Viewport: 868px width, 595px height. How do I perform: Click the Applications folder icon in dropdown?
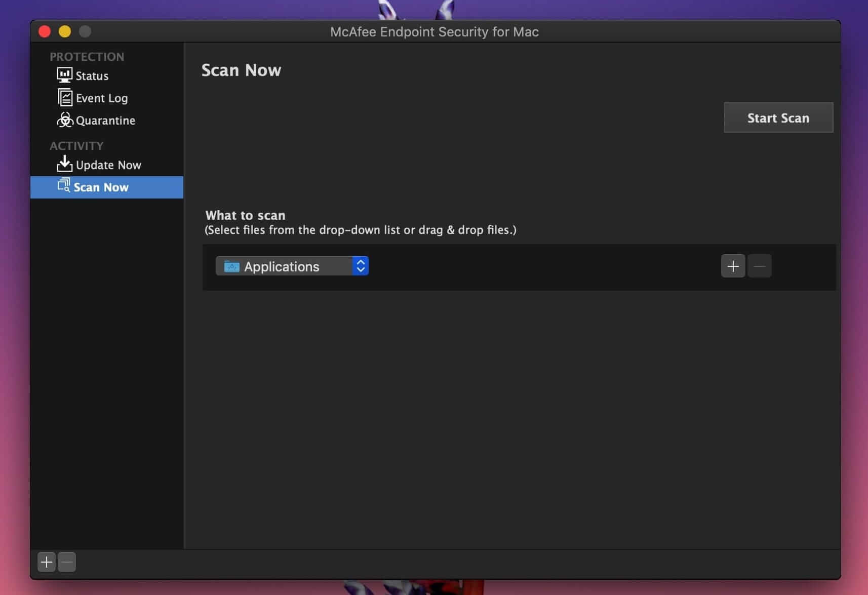pos(231,266)
